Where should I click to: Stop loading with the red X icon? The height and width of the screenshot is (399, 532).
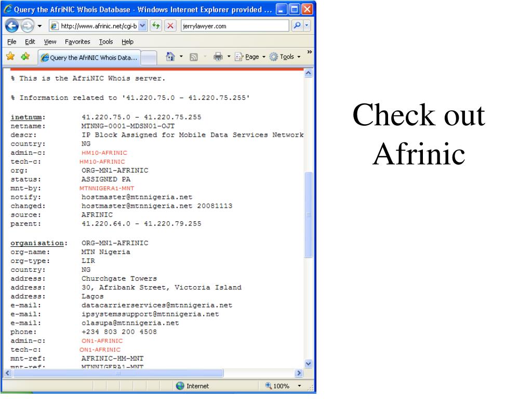pyautogui.click(x=170, y=26)
